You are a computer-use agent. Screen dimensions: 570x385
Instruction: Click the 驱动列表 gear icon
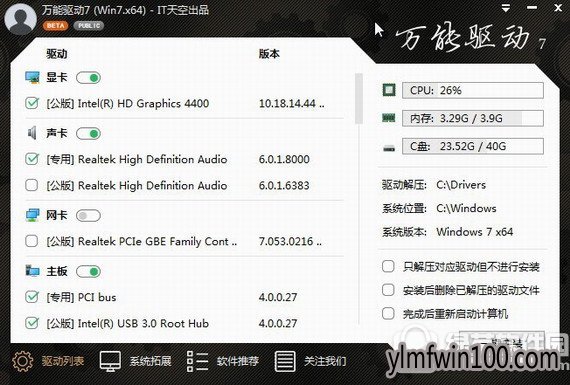click(23, 361)
